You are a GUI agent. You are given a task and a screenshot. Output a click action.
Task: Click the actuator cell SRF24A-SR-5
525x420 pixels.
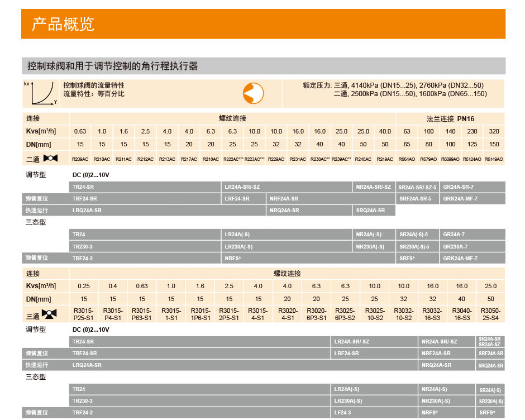pyautogui.click(x=417, y=199)
